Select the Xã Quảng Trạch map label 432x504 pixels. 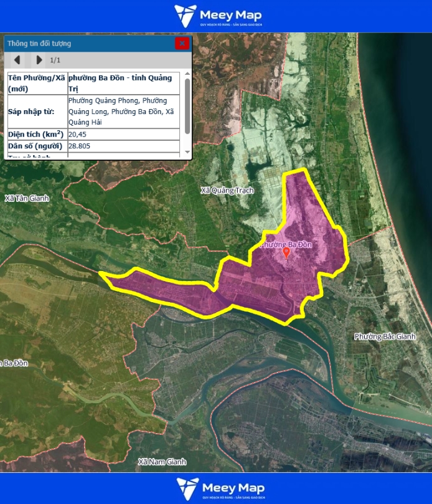(x=227, y=190)
